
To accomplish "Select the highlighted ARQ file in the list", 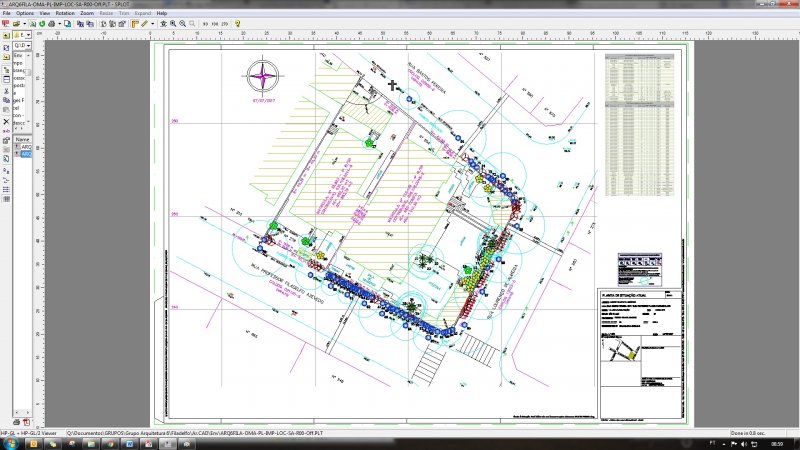I will coord(26,154).
